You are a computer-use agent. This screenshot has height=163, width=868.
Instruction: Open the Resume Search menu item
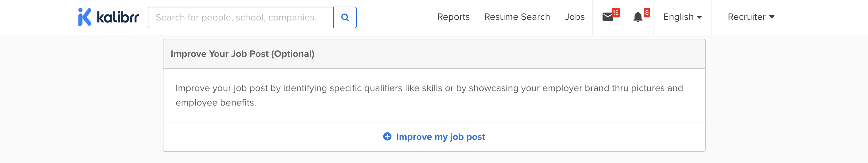point(517,17)
